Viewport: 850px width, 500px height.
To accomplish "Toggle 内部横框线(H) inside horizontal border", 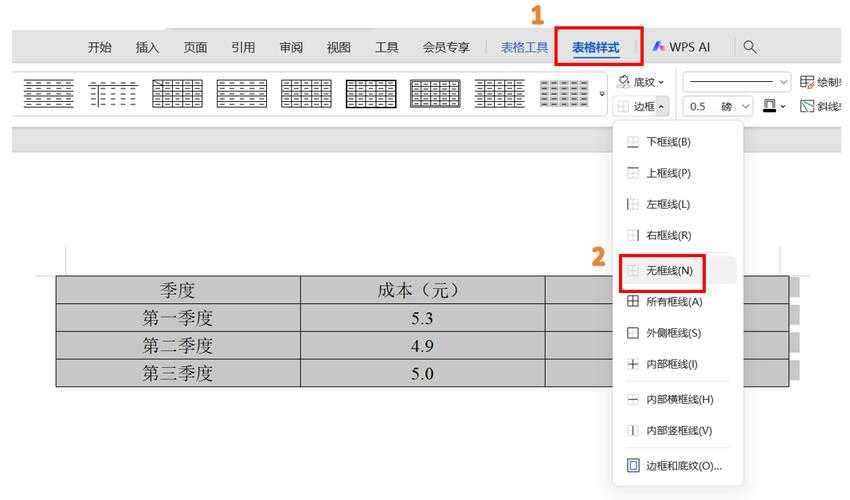I will (x=678, y=399).
